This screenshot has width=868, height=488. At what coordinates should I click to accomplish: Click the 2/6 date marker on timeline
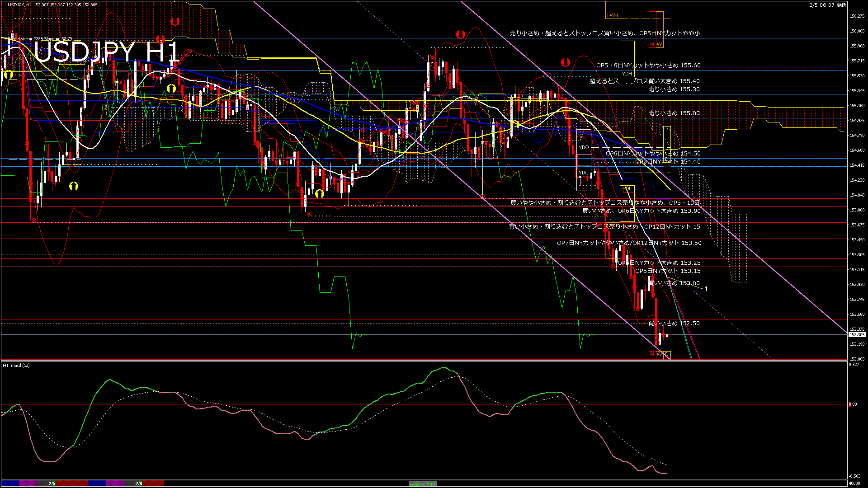(x=139, y=483)
